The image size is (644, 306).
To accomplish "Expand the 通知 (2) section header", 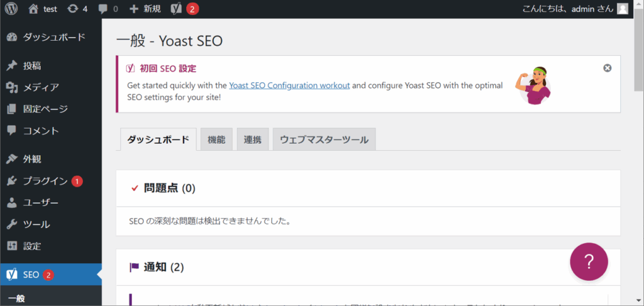I will [368, 268].
